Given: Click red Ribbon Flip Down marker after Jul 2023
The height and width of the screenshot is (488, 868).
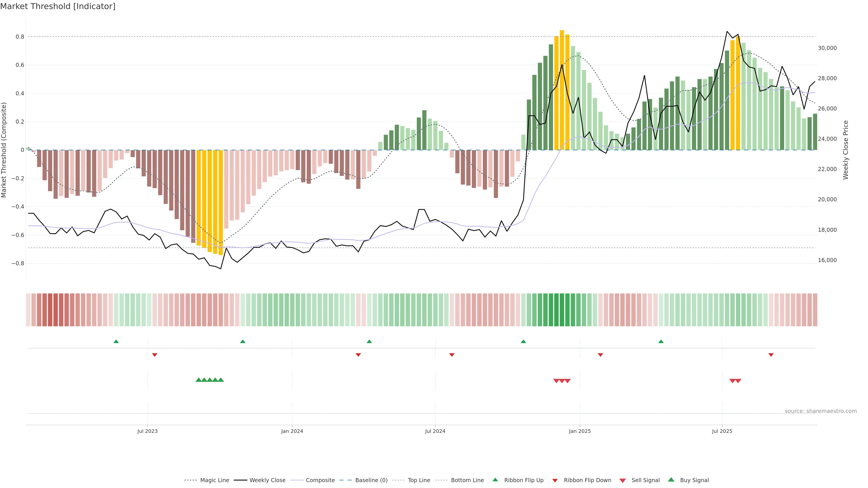Looking at the screenshot, I should [155, 355].
